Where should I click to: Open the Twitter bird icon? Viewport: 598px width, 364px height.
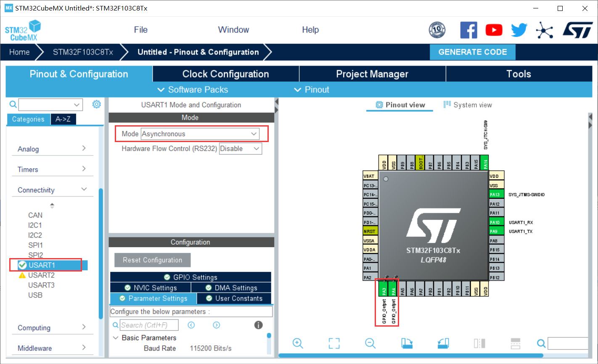point(519,30)
